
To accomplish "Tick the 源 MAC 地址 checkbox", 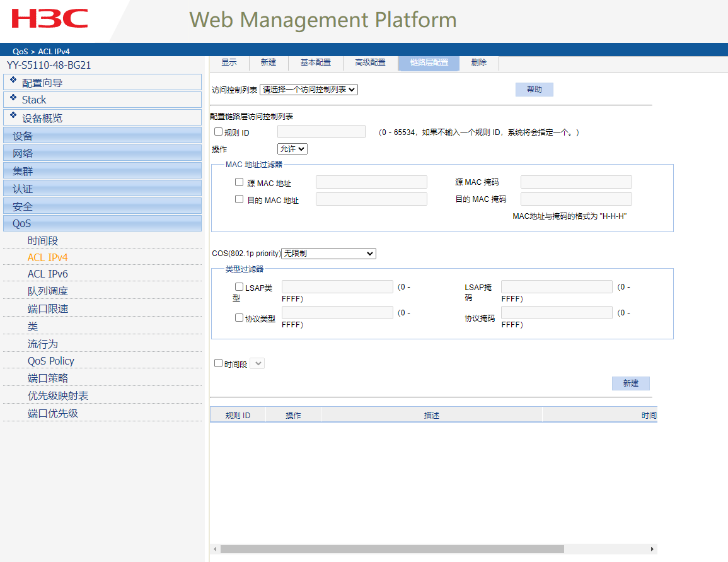I will point(239,182).
